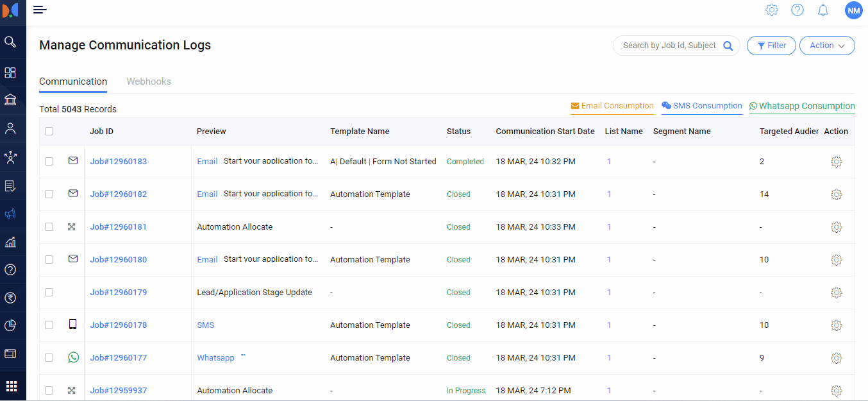Click list name 1 for Job#12960180
The width and height of the screenshot is (868, 401).
(x=609, y=260)
